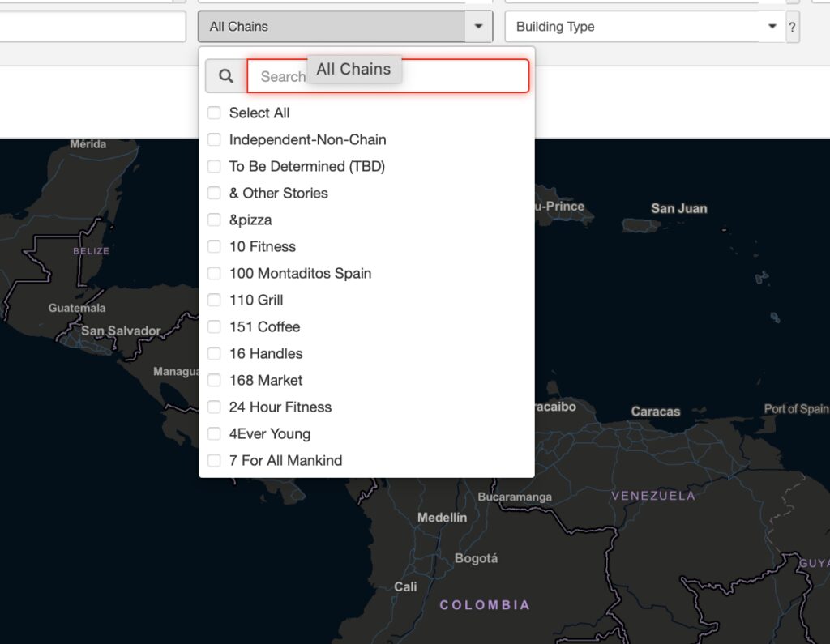Image resolution: width=830 pixels, height=644 pixels.
Task: Toggle the & Other Stories checkbox
Action: tap(215, 193)
